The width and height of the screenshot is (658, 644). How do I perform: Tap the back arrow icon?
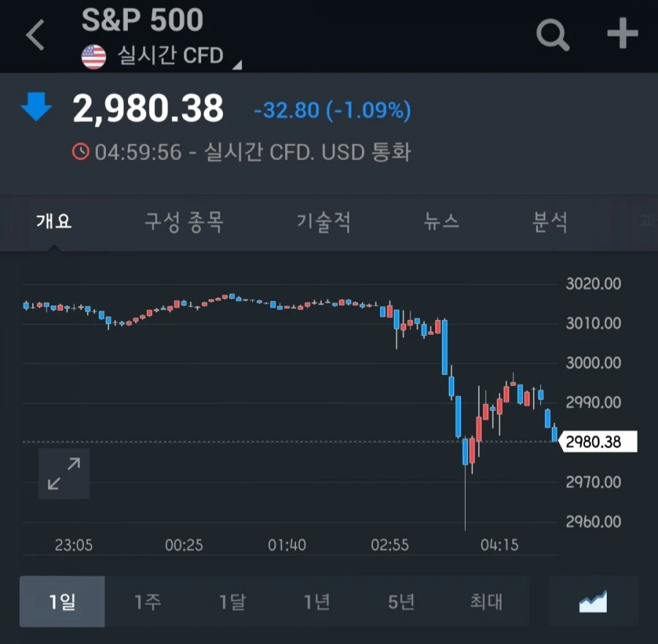[x=35, y=35]
